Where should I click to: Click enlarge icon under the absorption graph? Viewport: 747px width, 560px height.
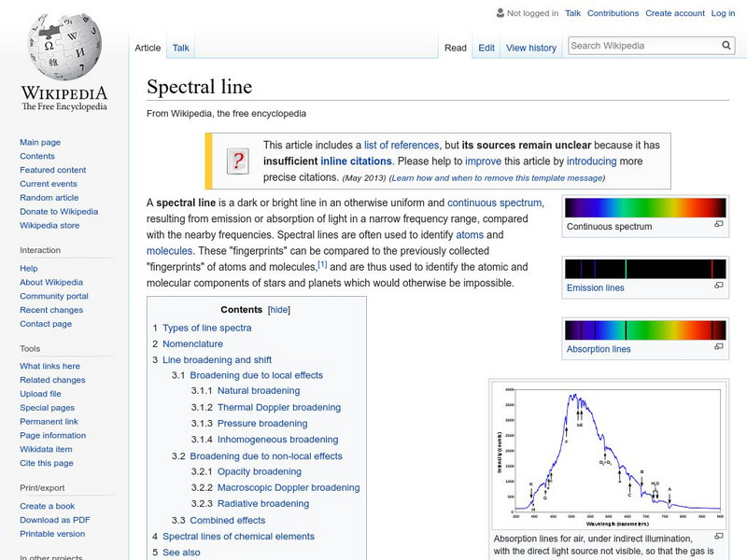pos(719,537)
